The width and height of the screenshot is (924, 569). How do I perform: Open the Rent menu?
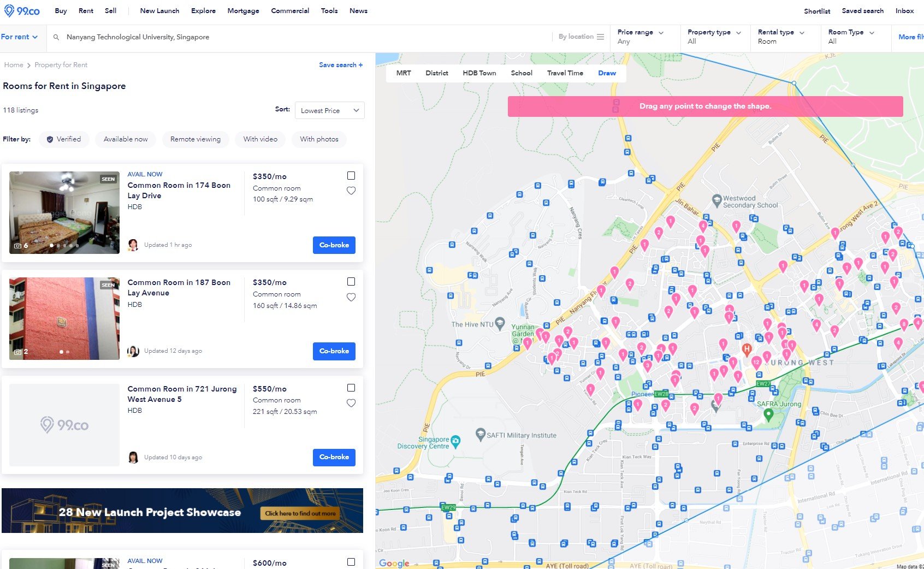point(86,11)
